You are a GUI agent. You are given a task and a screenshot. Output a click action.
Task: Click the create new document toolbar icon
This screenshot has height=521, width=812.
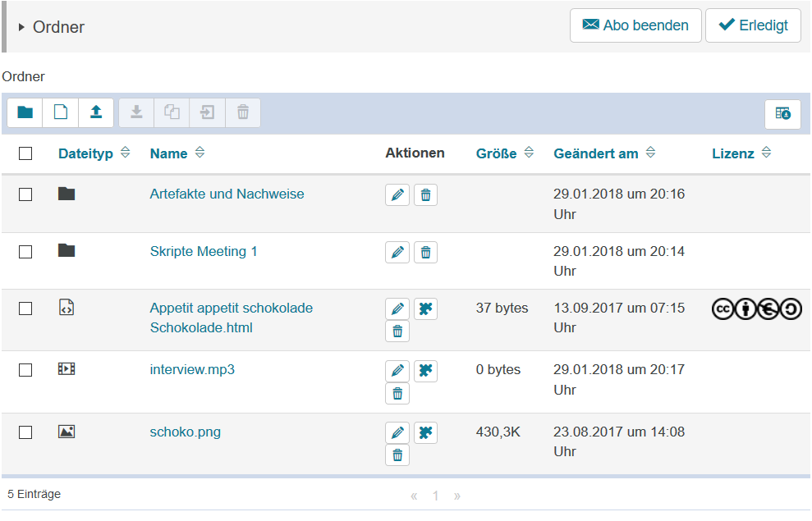(61, 112)
